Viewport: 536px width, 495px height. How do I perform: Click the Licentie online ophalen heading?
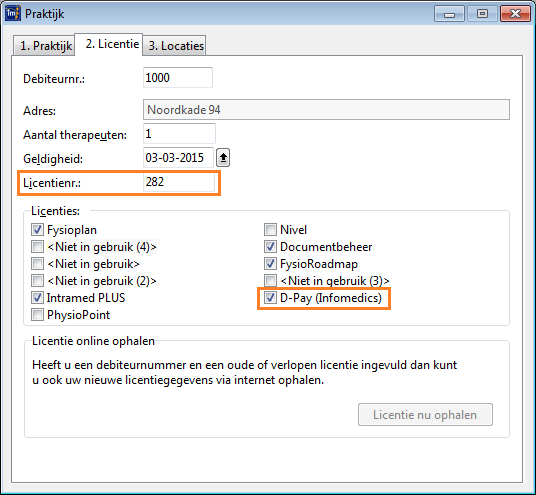coord(93,341)
